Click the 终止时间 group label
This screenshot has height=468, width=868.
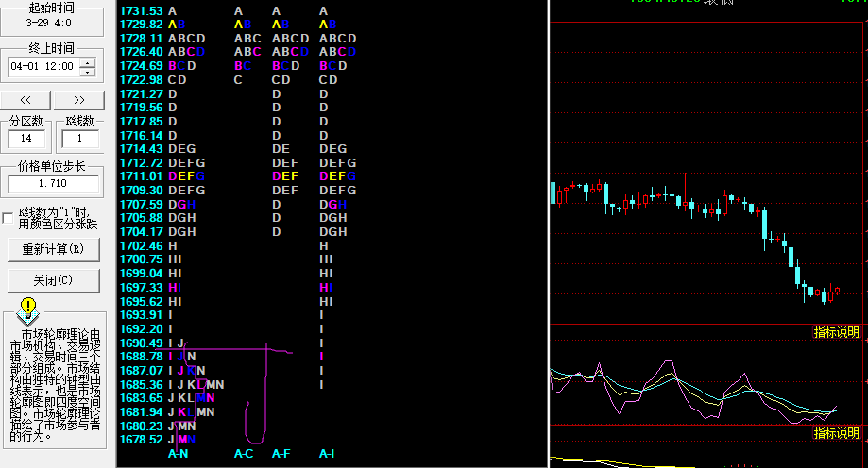[x=51, y=49]
